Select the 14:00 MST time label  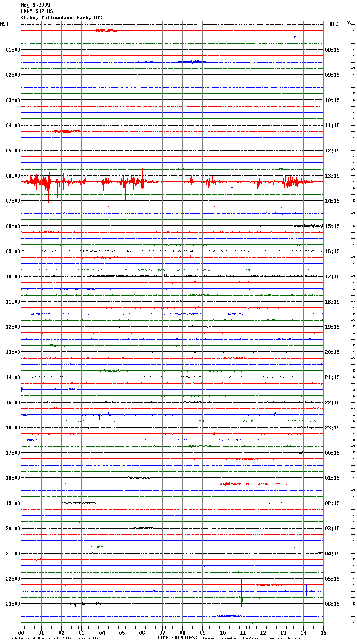point(13,377)
